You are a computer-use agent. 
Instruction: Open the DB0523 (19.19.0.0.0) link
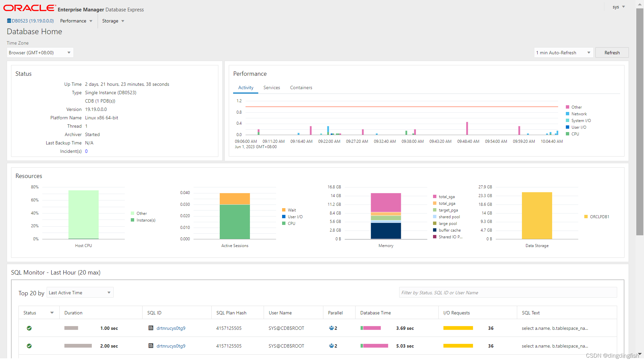tap(33, 21)
